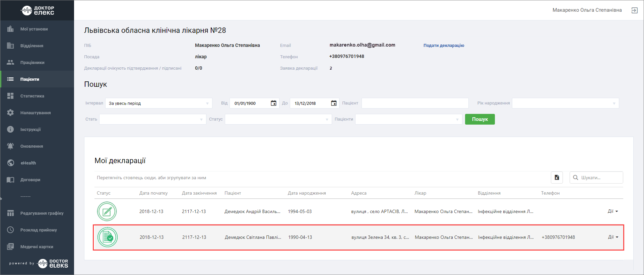Open the Стать dropdown
This screenshot has height=275, width=644.
click(153, 119)
